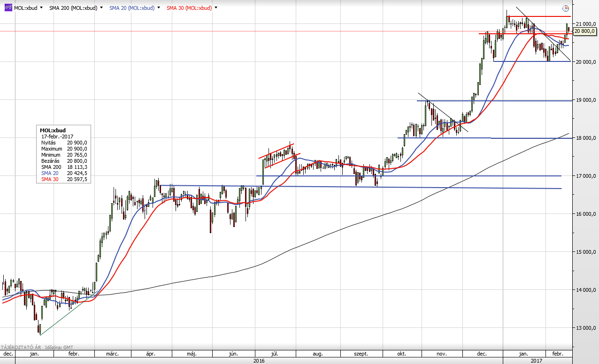Screen dimensions: 599x364
Task: Click the 2016 year label on time axis
Action: coord(259,361)
